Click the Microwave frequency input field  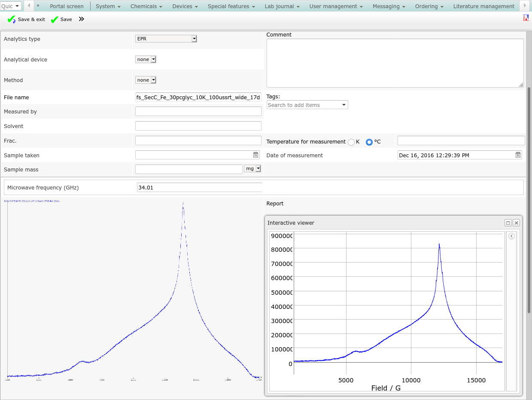click(x=199, y=187)
